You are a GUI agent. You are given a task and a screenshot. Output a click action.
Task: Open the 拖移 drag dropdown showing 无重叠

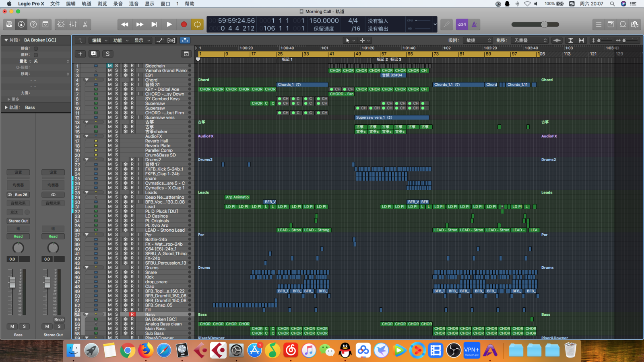[529, 40]
